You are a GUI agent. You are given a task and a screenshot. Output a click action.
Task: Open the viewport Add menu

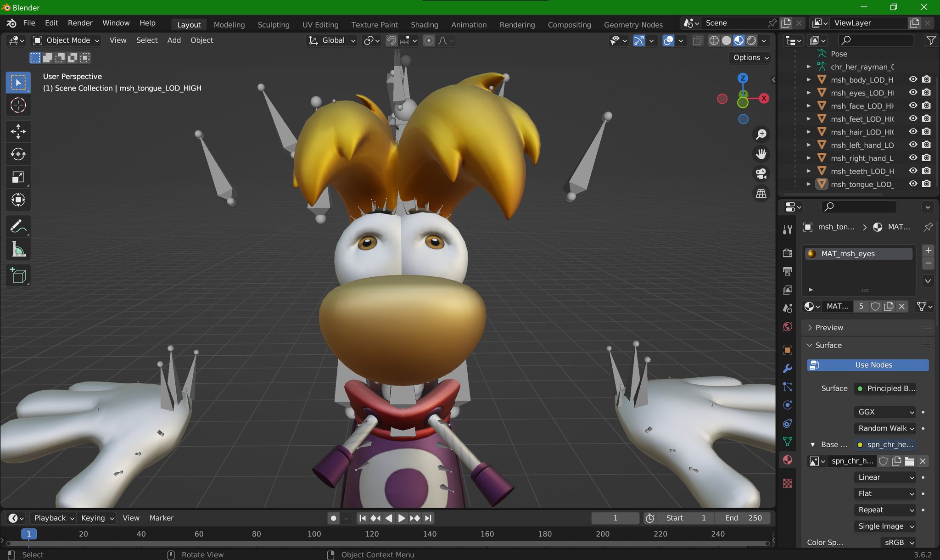(x=174, y=40)
